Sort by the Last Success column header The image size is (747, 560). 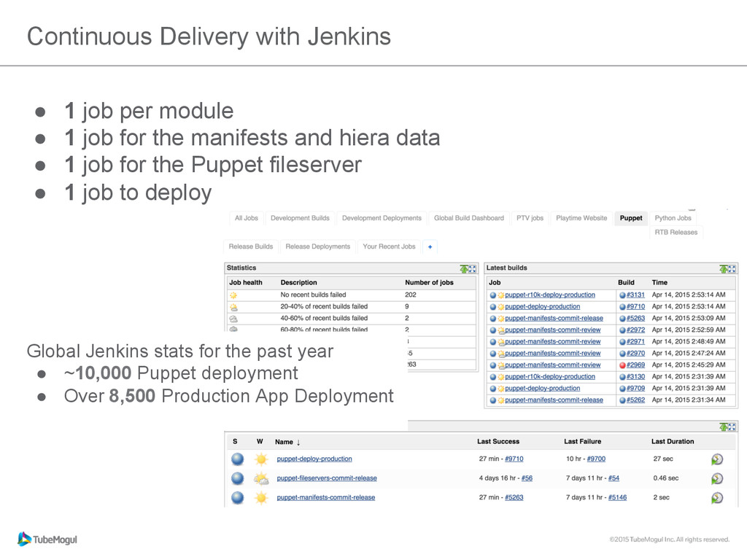pos(498,442)
